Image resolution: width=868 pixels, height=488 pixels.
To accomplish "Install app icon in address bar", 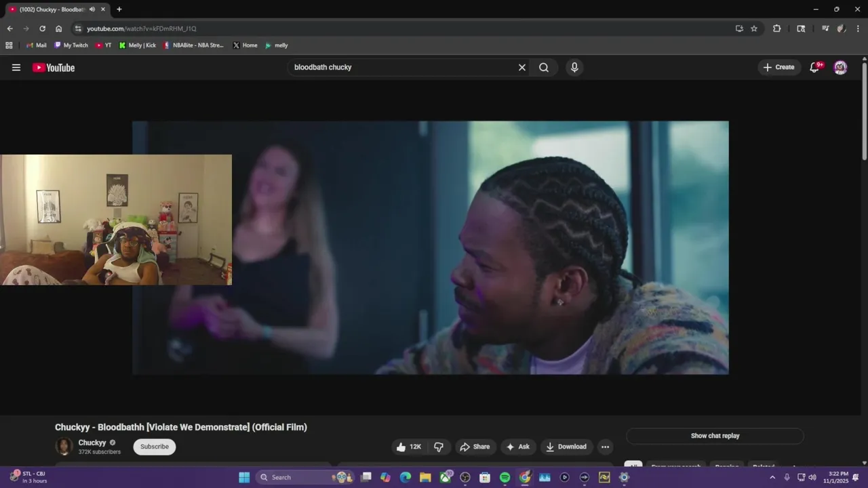I will coord(739,28).
